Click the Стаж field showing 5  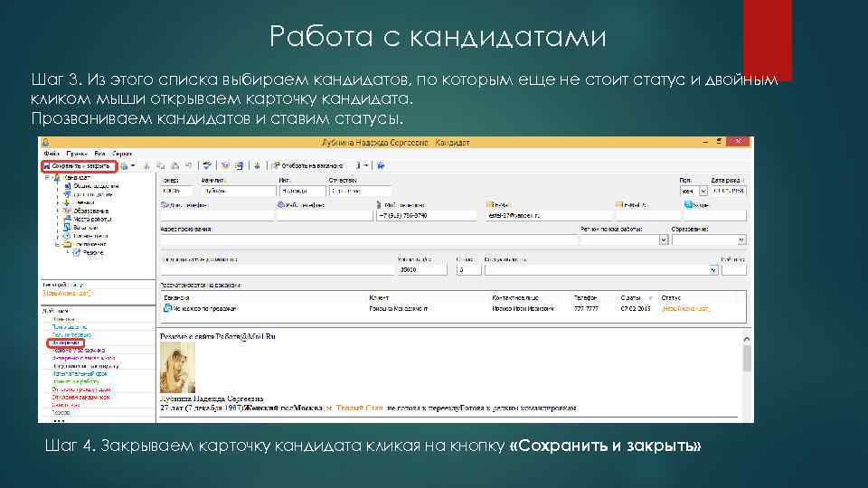click(468, 270)
